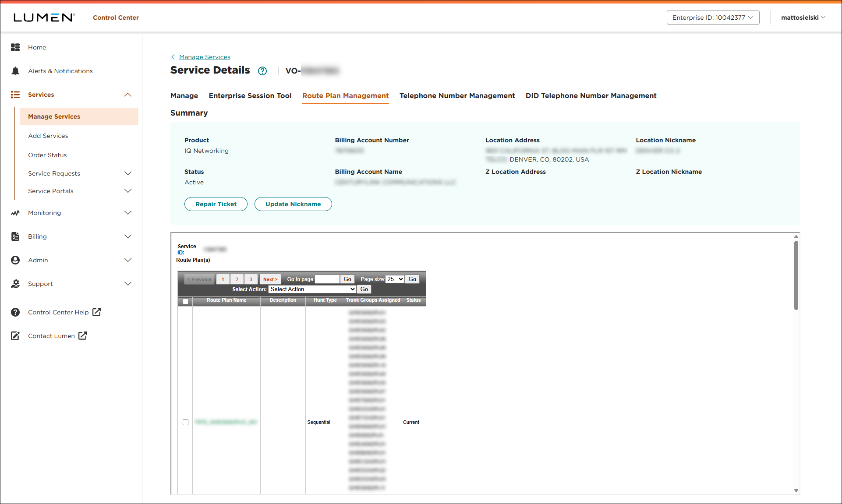Click the Alerts & Notifications bell icon

pos(15,70)
